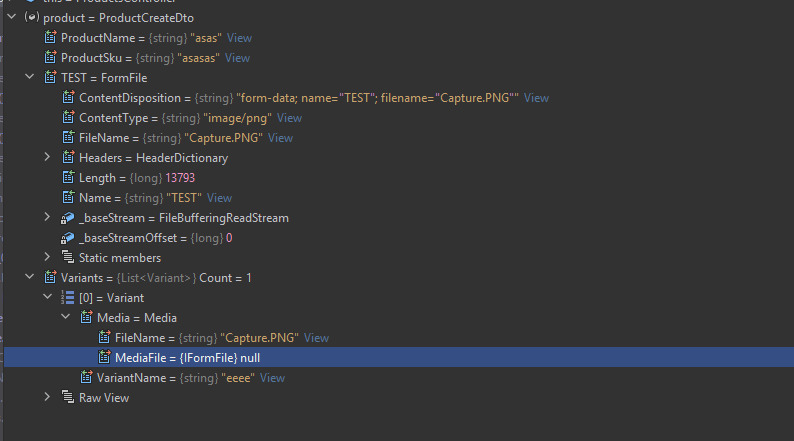Open View link for VariantName

pos(272,378)
